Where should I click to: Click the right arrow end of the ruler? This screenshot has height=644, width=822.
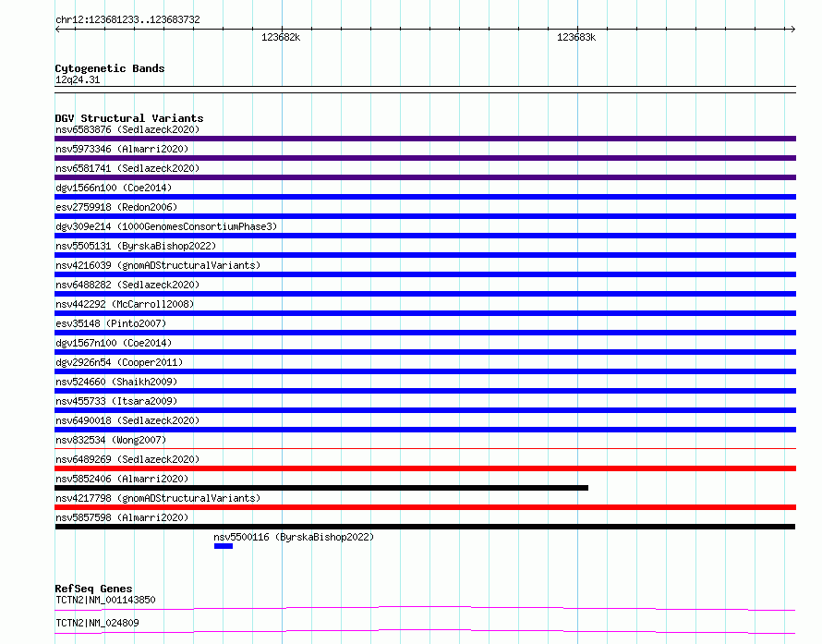point(792,29)
